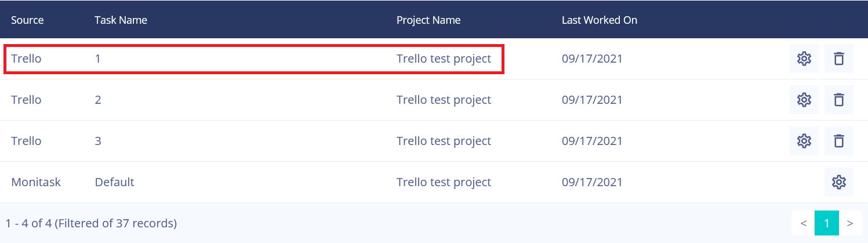Sort by the Source column header

(27, 20)
